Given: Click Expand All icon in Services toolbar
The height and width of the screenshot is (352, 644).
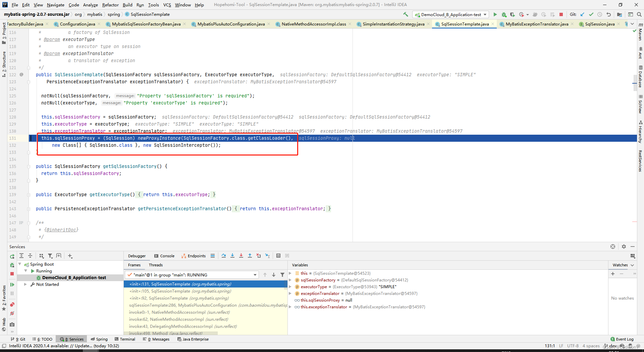Looking at the screenshot, I should point(21,256).
